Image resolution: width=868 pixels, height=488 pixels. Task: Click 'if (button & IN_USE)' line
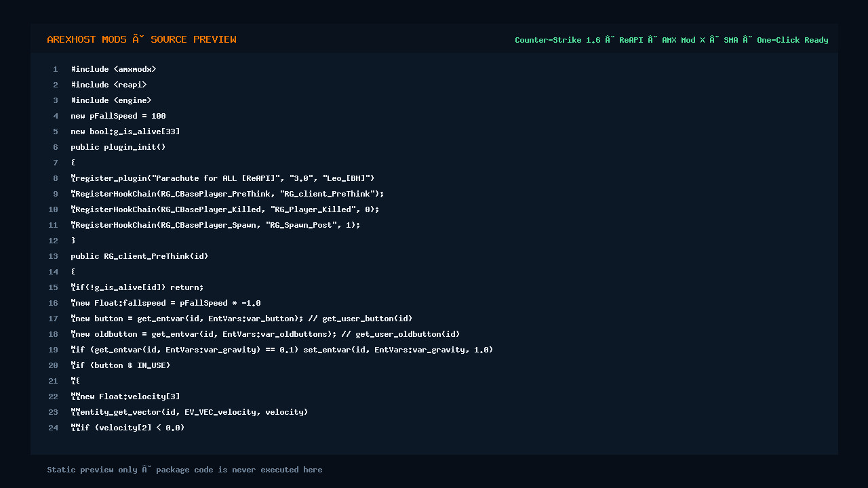121,365
